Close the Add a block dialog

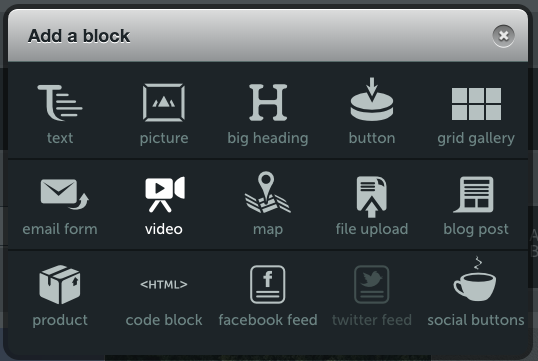point(503,36)
